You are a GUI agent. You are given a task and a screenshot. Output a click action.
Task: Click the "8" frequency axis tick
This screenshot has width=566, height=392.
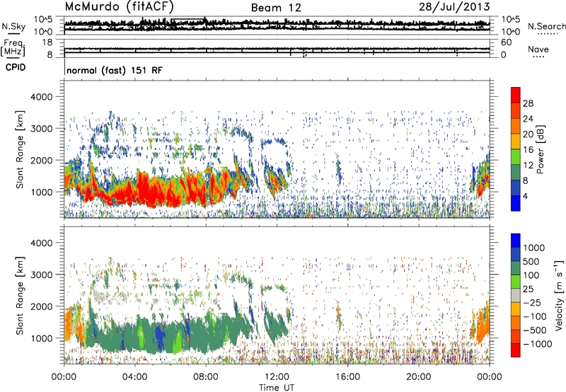(x=50, y=54)
